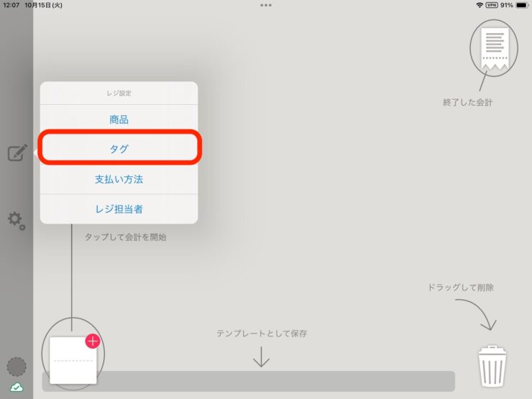532x399 pixels.
Task: Tap the テンプレートとして保存 label
Action: coord(262,333)
